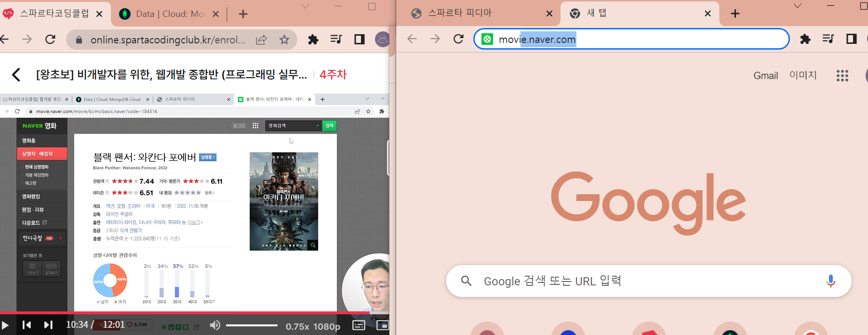The image size is (868, 335).
Task: Open new tab in right browser
Action: pos(735,13)
